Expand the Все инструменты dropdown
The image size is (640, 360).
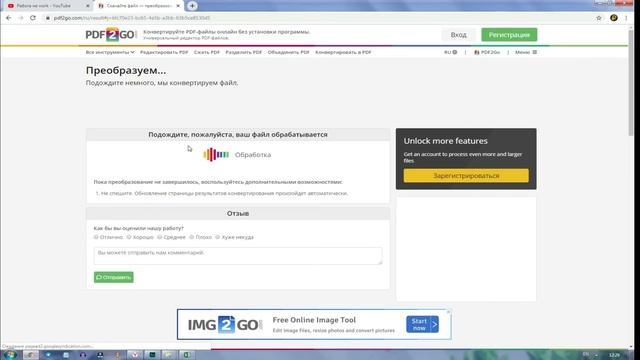click(110, 52)
